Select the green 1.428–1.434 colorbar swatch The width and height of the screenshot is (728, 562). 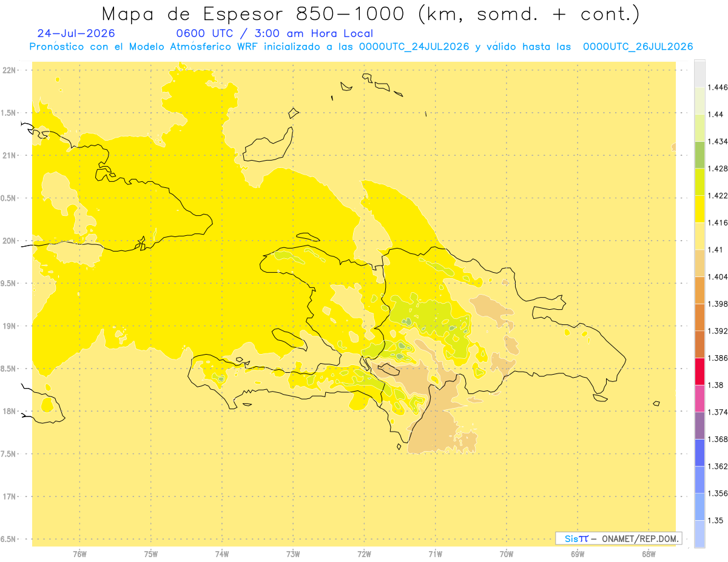pos(699,155)
